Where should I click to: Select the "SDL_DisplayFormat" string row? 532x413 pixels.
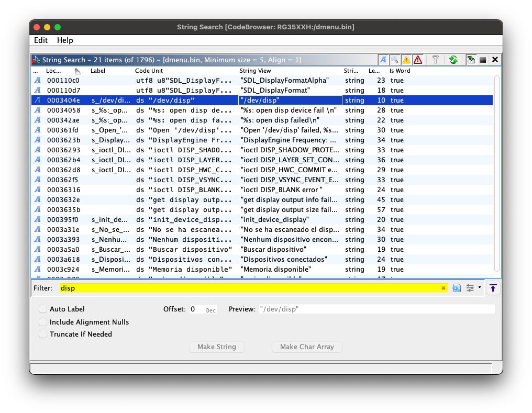tap(262, 91)
